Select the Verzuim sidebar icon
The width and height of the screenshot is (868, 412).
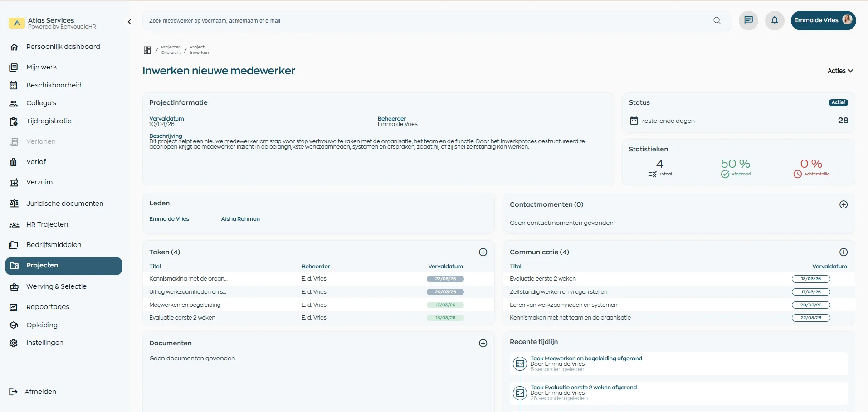15,182
